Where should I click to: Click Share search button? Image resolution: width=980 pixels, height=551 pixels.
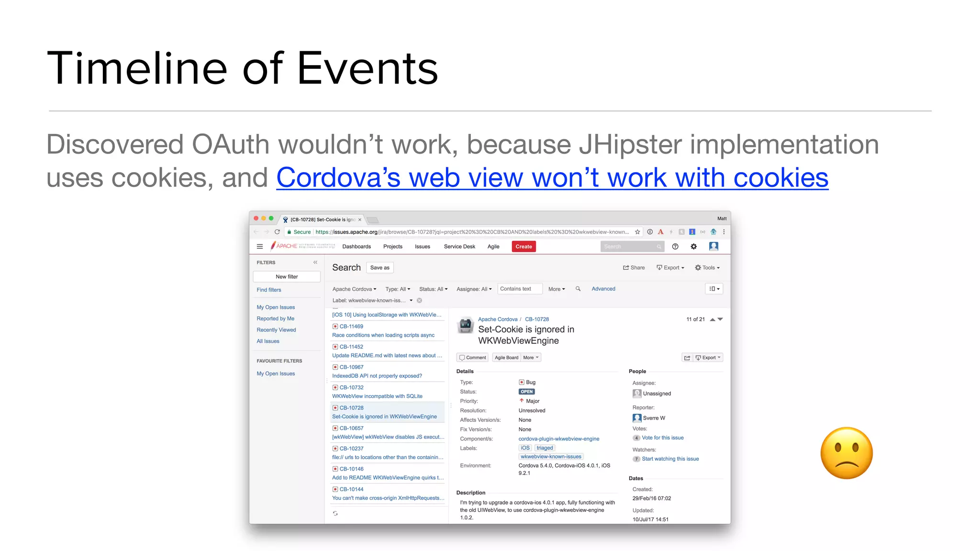coord(634,268)
